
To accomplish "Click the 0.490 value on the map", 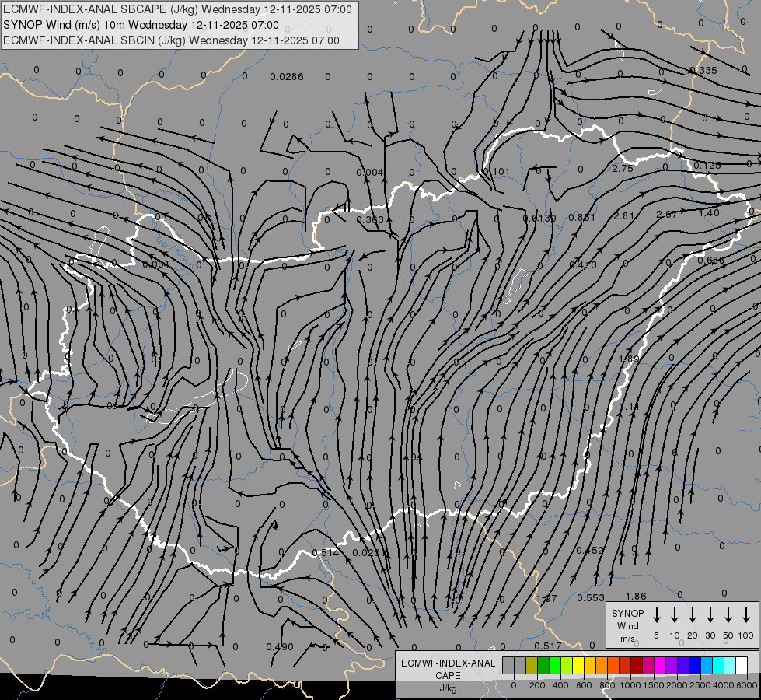I will pos(280,647).
